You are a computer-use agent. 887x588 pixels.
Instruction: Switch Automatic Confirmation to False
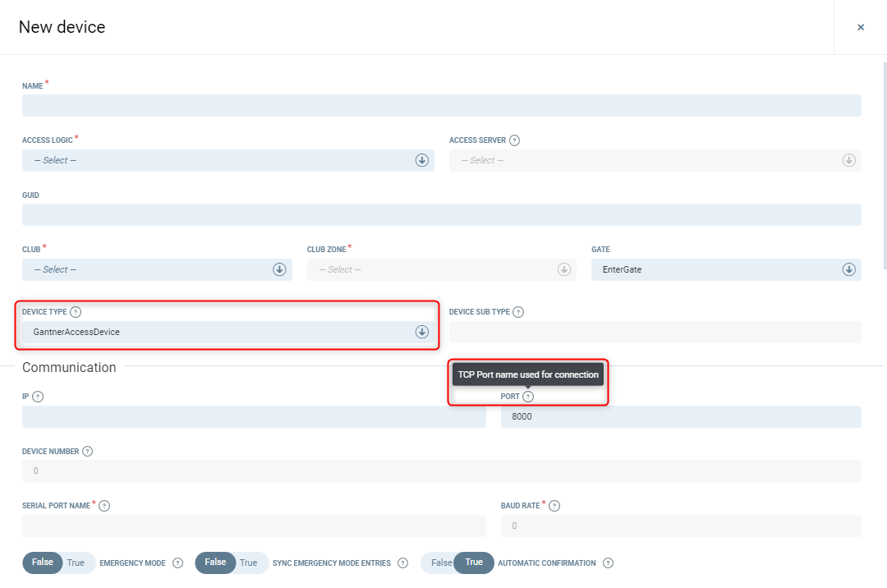pyautogui.click(x=441, y=563)
